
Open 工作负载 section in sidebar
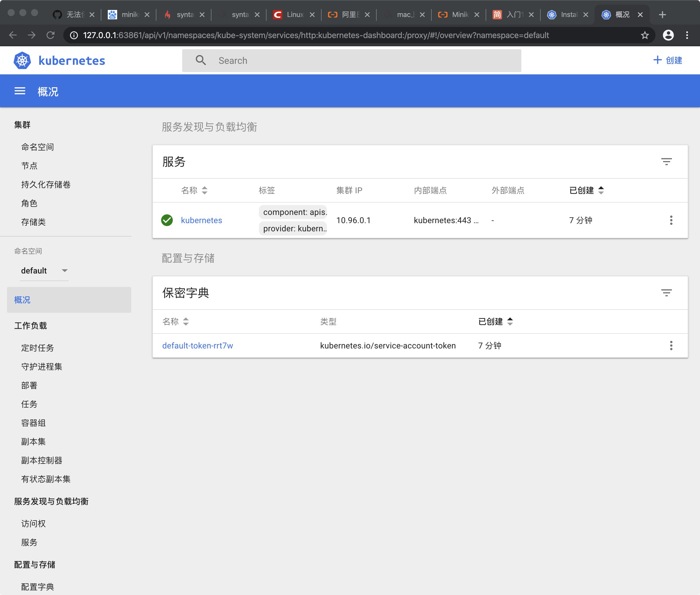pos(30,326)
